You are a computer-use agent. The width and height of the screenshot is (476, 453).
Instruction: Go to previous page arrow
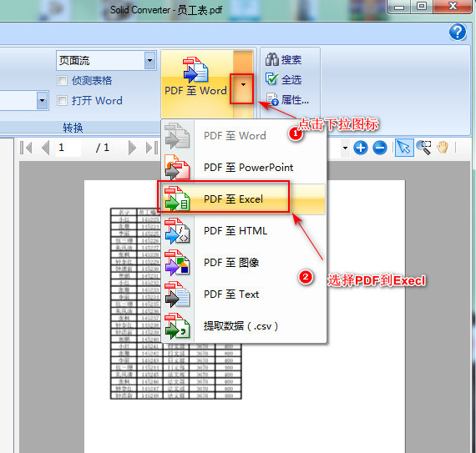coord(46,148)
